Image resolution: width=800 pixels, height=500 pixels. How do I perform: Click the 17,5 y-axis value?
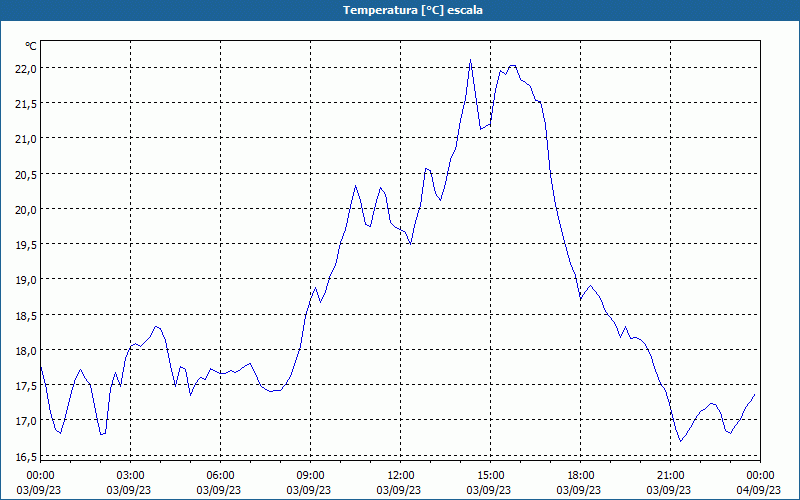pos(25,386)
